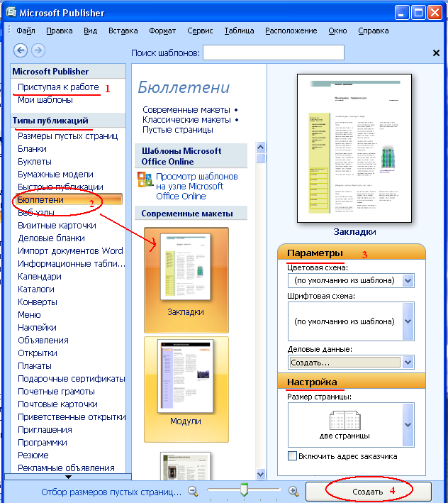The width and height of the screenshot is (448, 503).
Task: Select 'Приступая к работе' in sidebar
Action: coord(58,87)
